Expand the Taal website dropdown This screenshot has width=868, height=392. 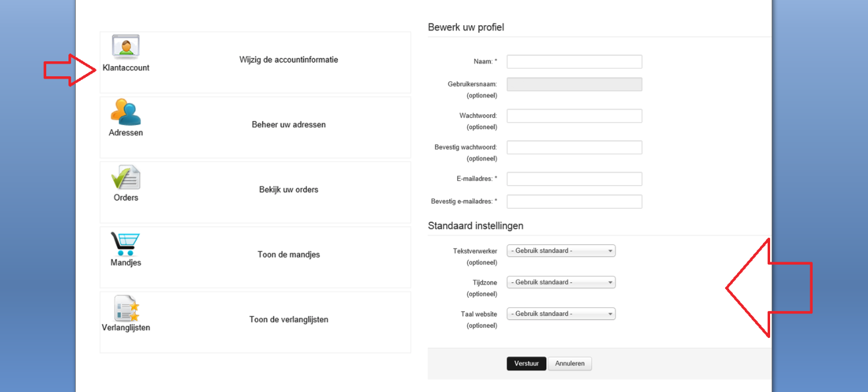point(561,313)
